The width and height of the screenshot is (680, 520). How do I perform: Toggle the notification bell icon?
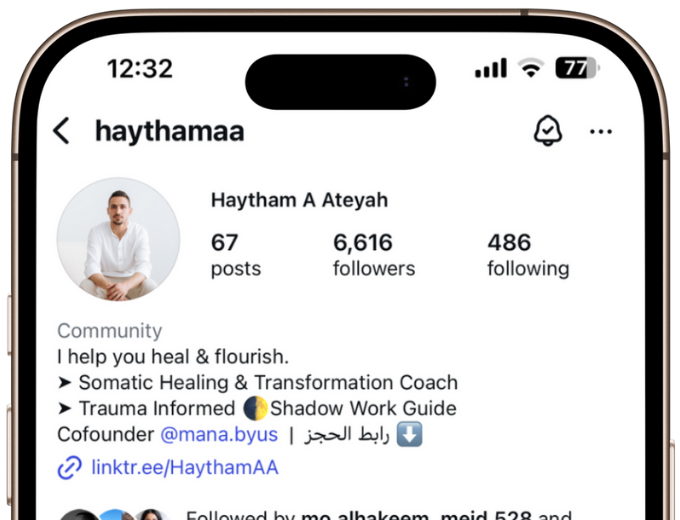(548, 131)
